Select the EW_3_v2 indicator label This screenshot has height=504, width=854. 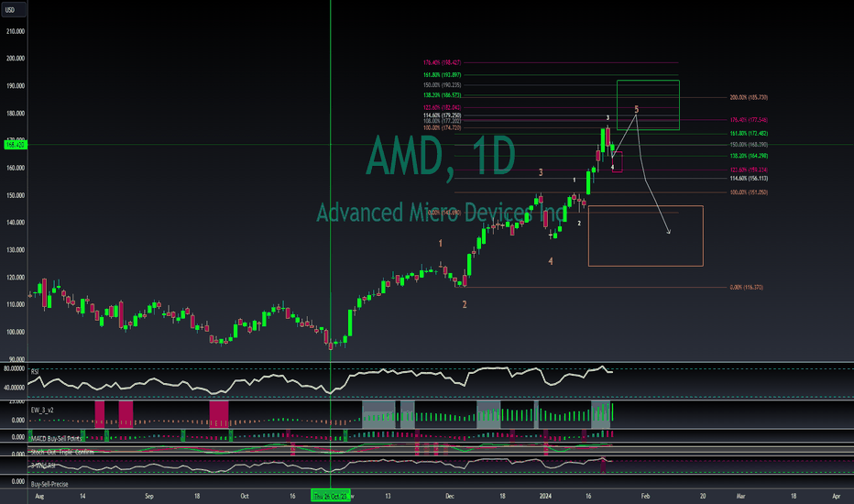(x=42, y=410)
